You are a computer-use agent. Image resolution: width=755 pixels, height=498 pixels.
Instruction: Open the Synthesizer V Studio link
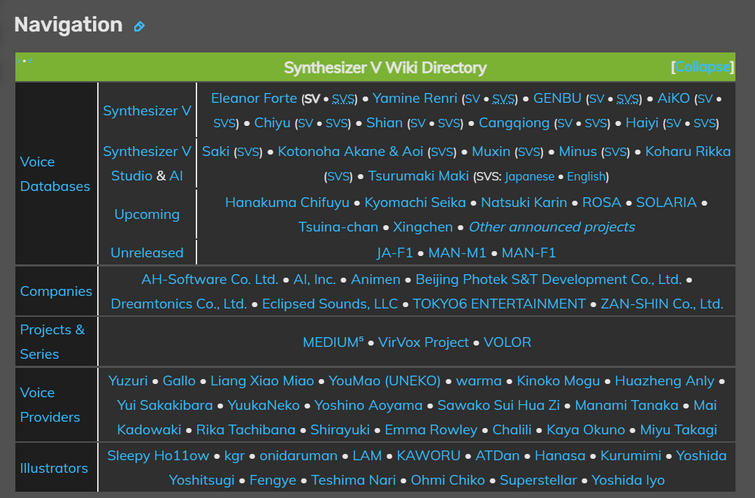click(147, 163)
